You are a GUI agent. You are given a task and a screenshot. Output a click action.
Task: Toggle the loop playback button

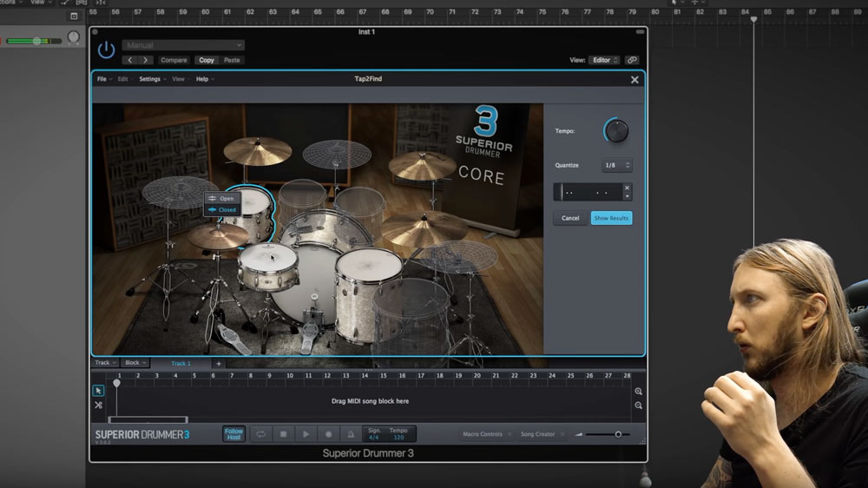(260, 434)
